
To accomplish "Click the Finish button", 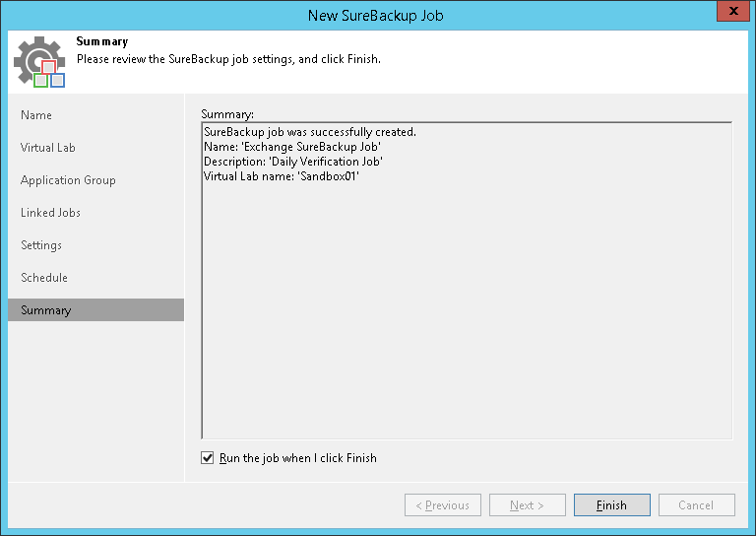I will (x=612, y=505).
